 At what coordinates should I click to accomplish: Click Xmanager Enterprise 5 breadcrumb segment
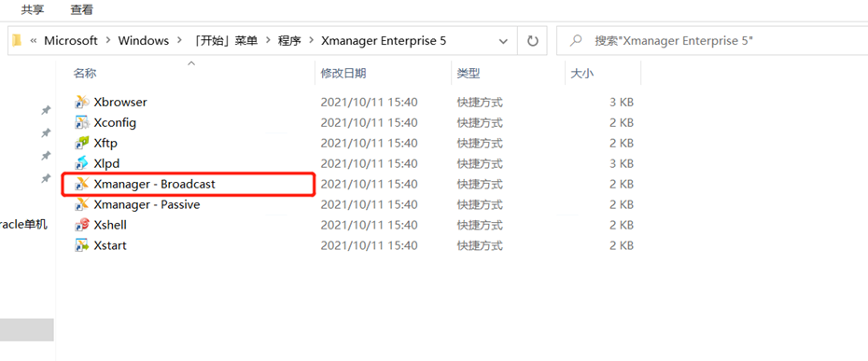(383, 40)
